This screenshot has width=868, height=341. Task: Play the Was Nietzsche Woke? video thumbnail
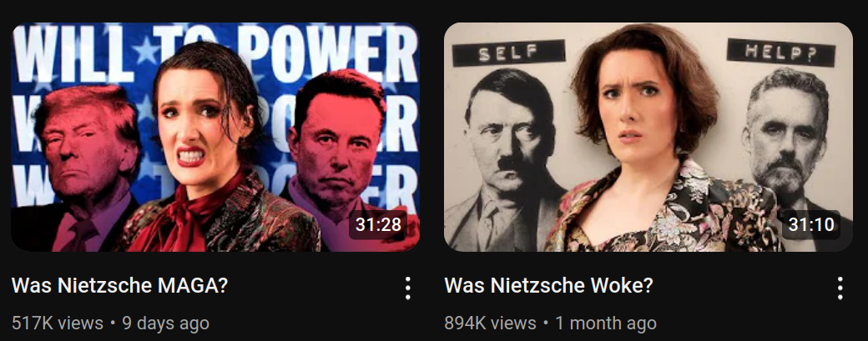click(x=648, y=137)
